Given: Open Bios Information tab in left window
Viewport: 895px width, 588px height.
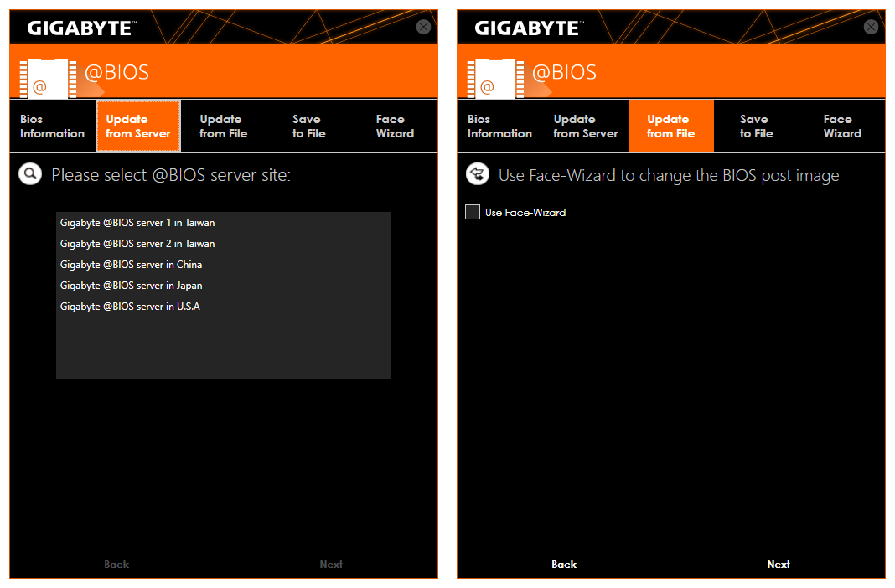Looking at the screenshot, I should pyautogui.click(x=53, y=126).
